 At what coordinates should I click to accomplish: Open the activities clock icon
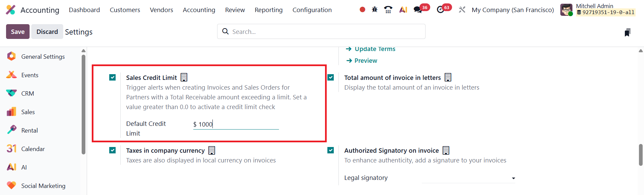point(440,10)
